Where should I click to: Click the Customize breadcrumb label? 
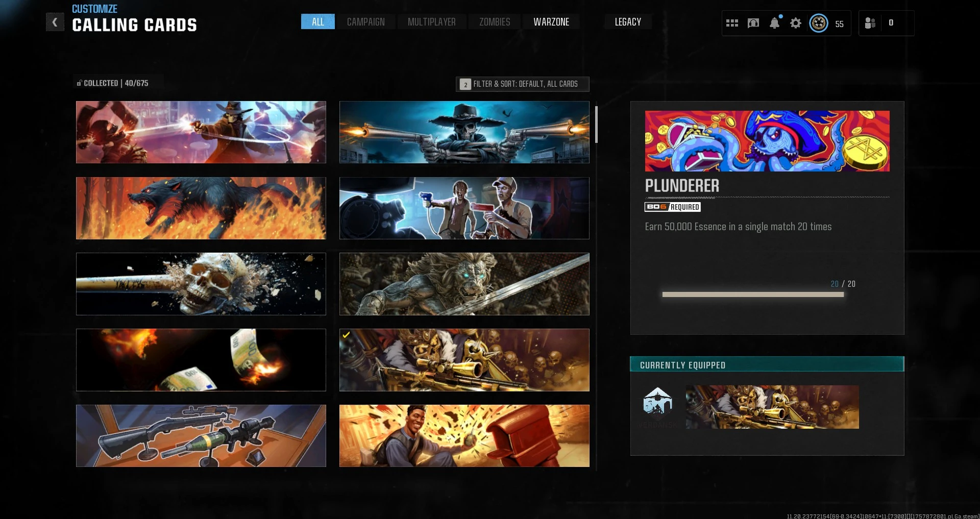(x=94, y=9)
